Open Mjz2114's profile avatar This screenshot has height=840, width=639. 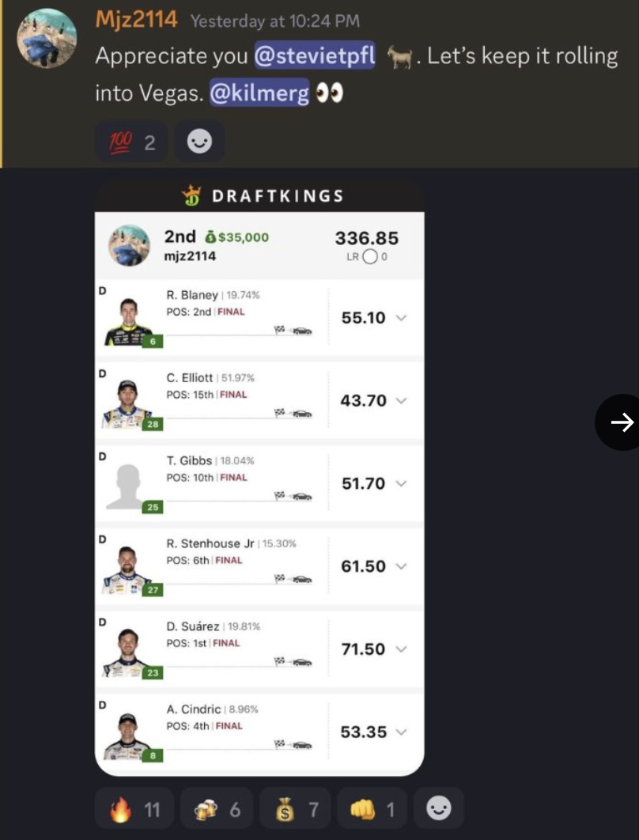(x=47, y=38)
